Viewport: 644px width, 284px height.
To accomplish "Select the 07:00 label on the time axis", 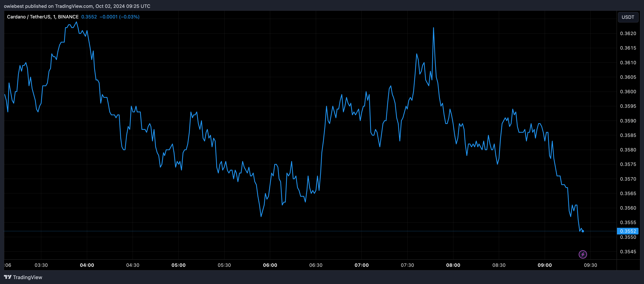I will pos(362,265).
